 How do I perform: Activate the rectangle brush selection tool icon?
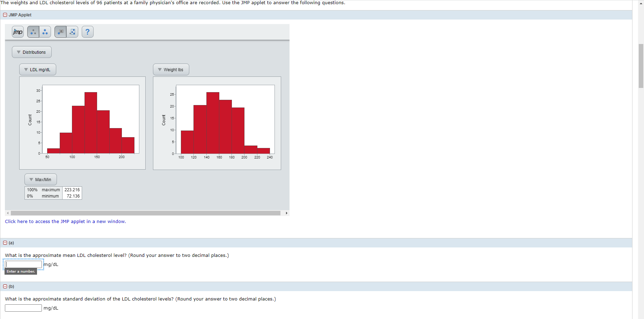tap(72, 32)
